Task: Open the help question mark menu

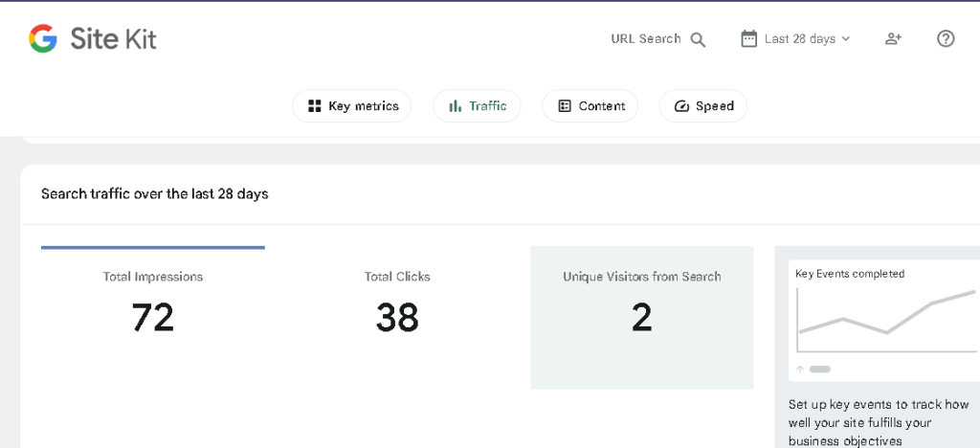Action: 946,38
